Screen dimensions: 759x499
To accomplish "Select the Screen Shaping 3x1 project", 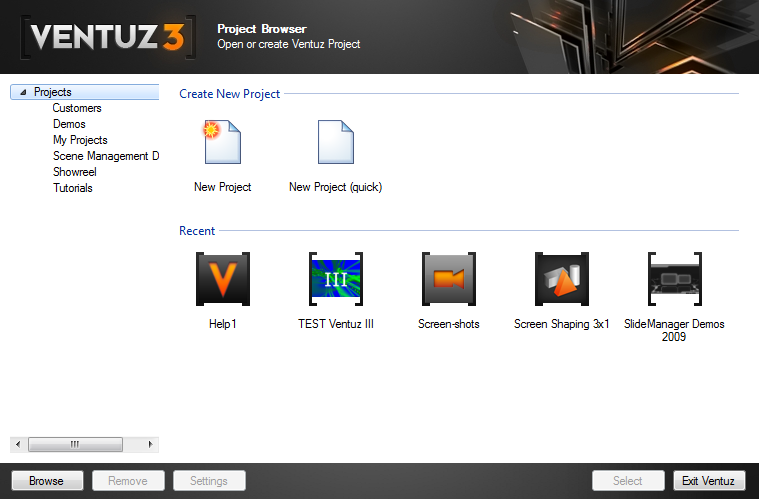I will tap(561, 279).
